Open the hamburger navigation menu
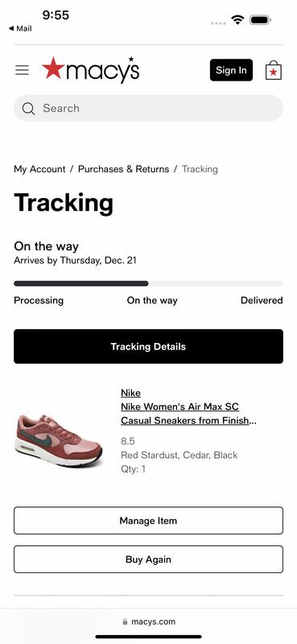The width and height of the screenshot is (297, 644). coord(23,70)
